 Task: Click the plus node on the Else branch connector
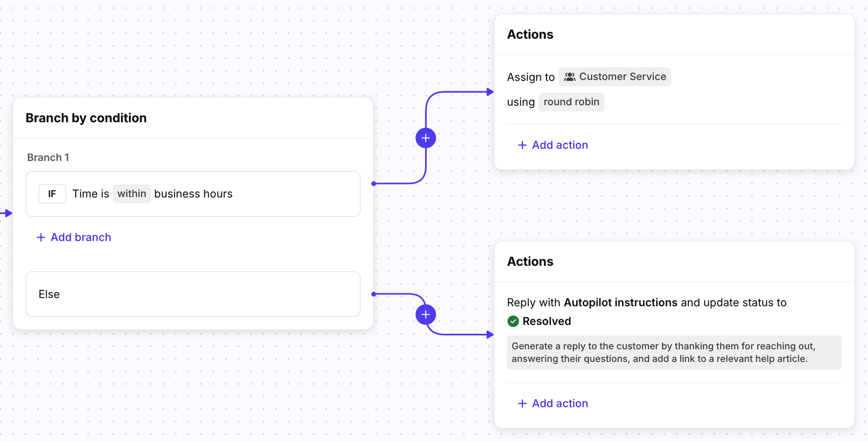click(426, 315)
